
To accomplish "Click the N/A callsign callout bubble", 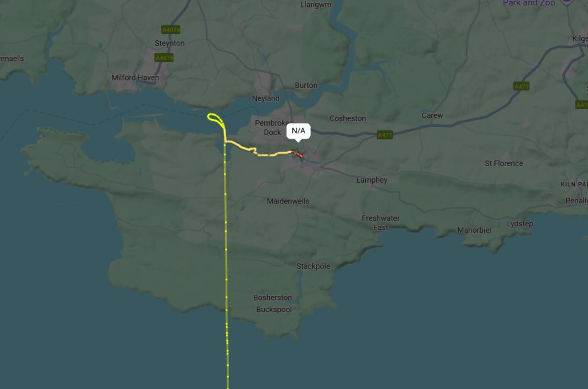I will (299, 131).
